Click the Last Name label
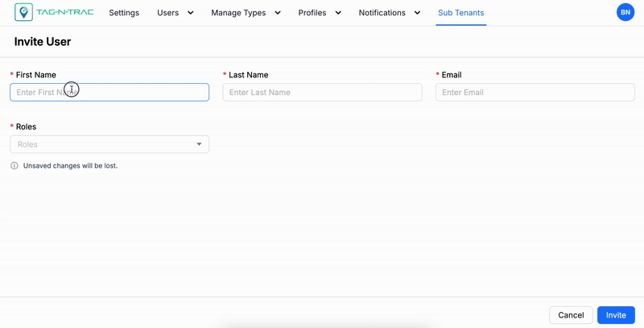Image resolution: width=644 pixels, height=328 pixels. click(249, 75)
